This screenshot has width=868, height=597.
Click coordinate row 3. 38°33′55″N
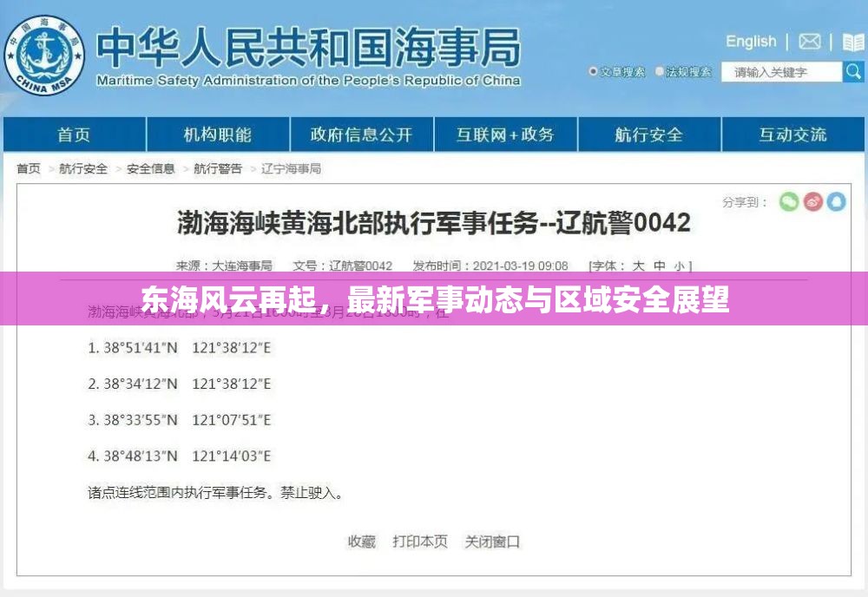[x=180, y=420]
